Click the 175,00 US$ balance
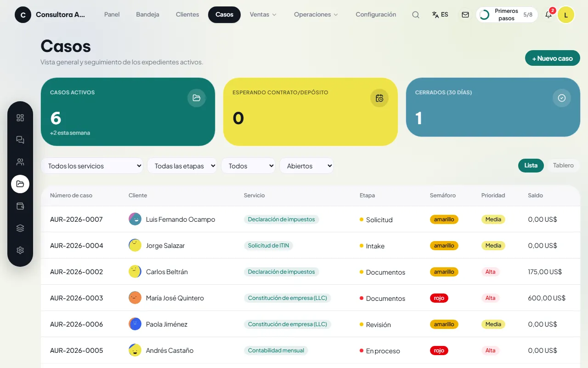Viewport: 588px width, 368px height. click(x=545, y=272)
